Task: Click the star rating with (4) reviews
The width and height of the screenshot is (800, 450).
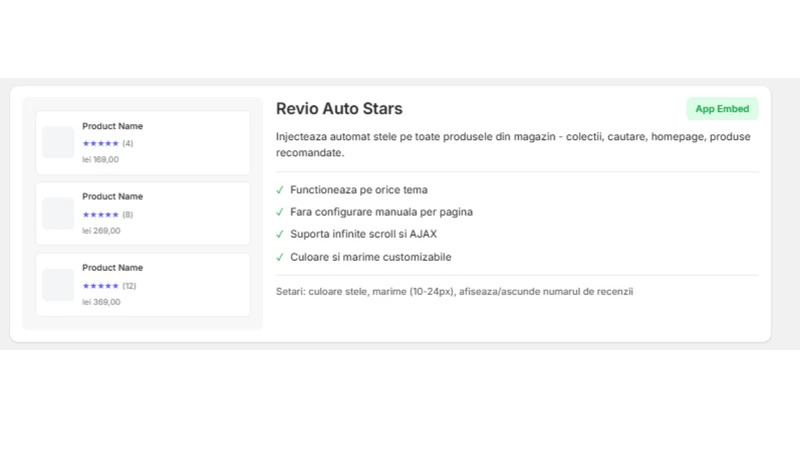Action: (108, 143)
